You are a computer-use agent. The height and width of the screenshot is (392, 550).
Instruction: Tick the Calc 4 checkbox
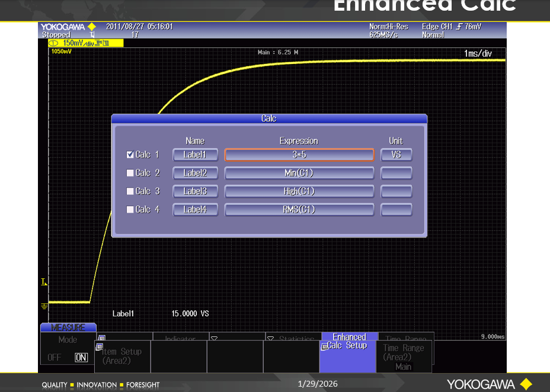pos(130,210)
